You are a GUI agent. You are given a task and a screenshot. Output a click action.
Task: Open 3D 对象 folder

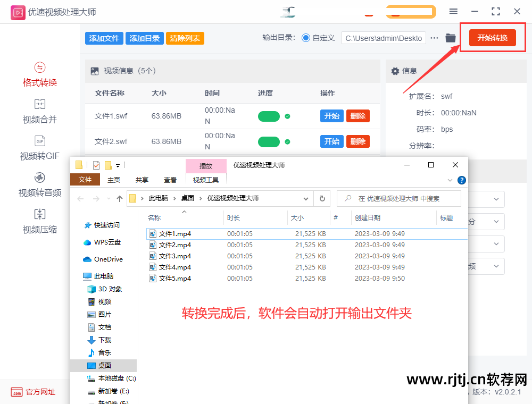coord(105,289)
